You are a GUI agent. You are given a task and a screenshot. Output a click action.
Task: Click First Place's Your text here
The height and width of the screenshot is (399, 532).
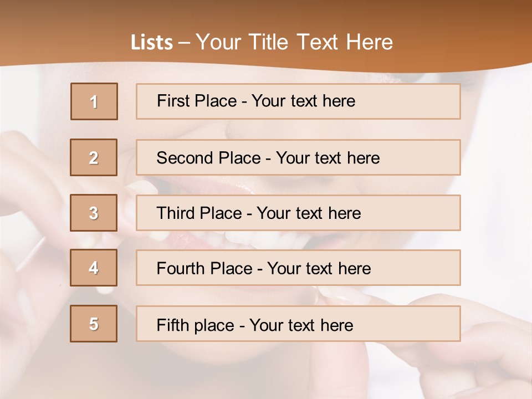(x=303, y=101)
